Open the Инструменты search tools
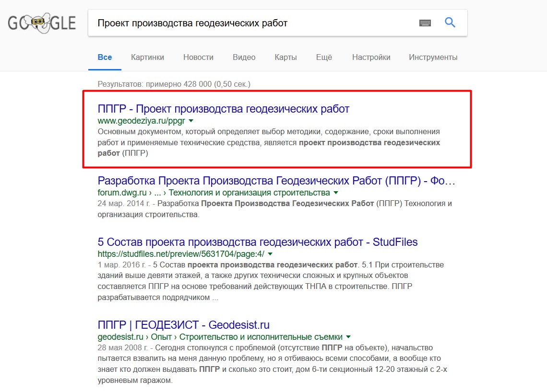 pos(433,58)
